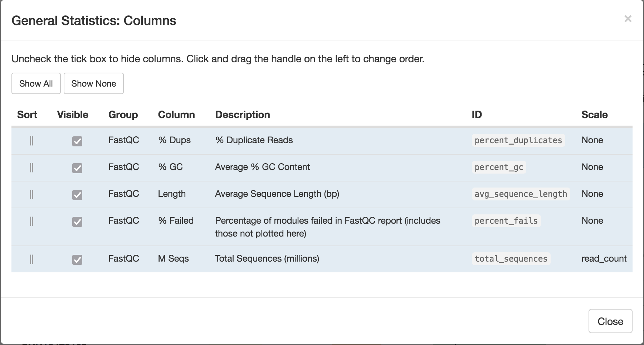Click the Show None button
The height and width of the screenshot is (345, 644).
click(93, 83)
